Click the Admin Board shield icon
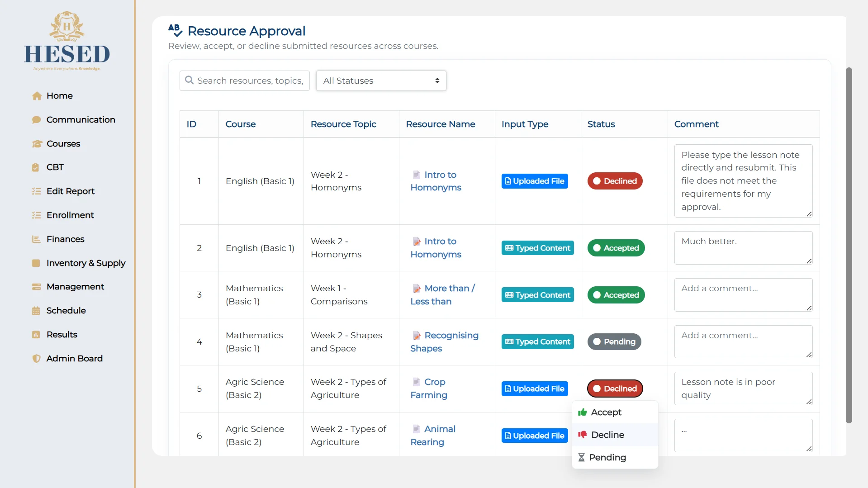 [x=36, y=359]
